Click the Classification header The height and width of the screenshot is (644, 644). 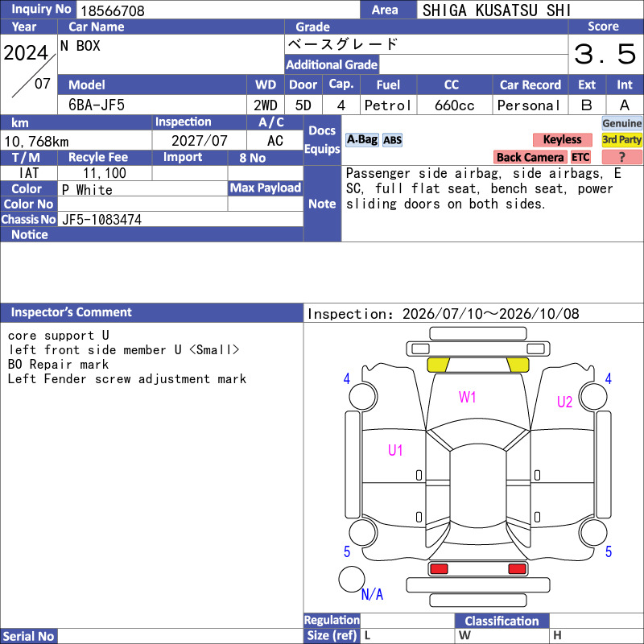[502, 621]
